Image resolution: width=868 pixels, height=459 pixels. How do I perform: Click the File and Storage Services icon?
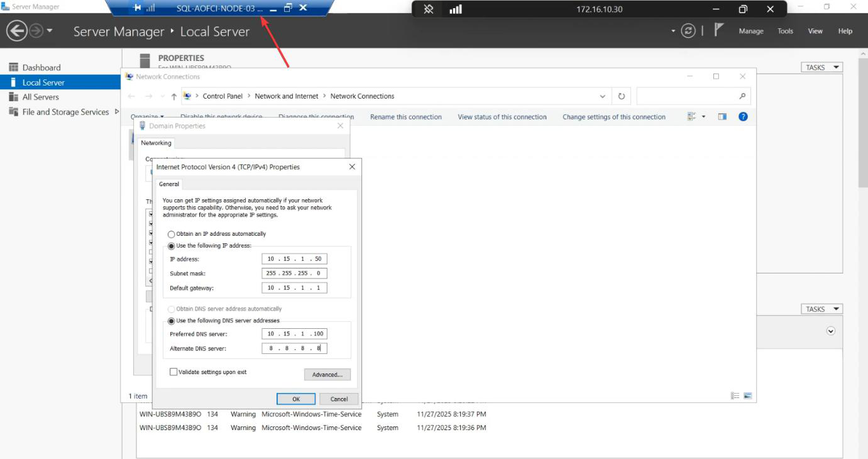pos(13,112)
